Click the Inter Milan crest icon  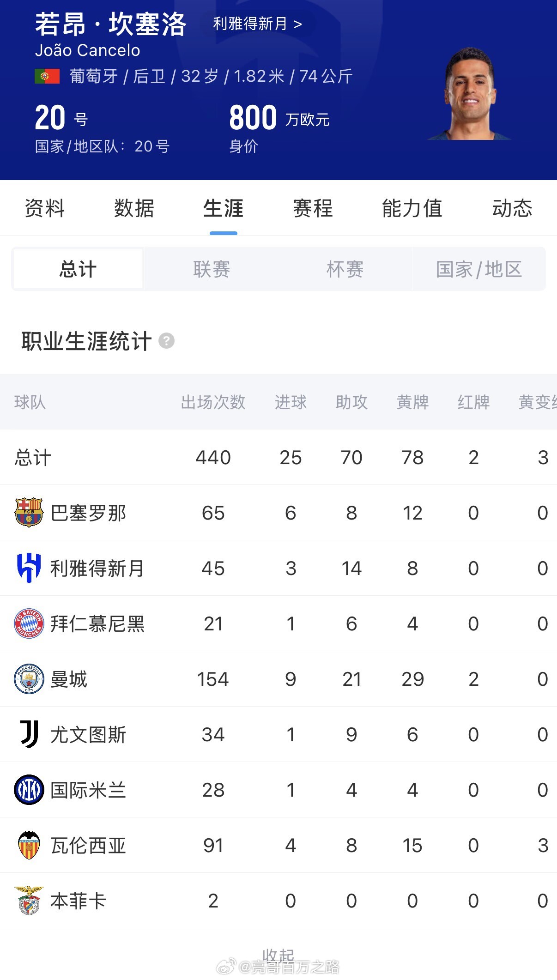pyautogui.click(x=29, y=790)
